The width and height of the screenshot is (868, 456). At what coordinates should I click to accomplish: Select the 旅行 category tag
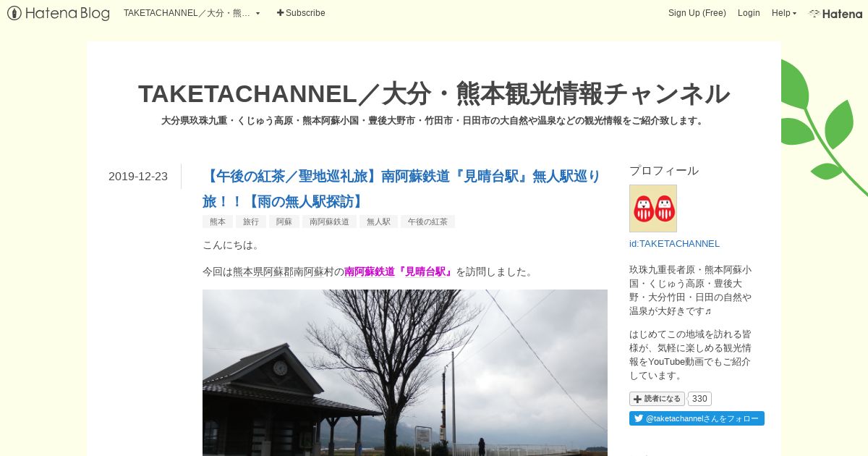point(251,221)
